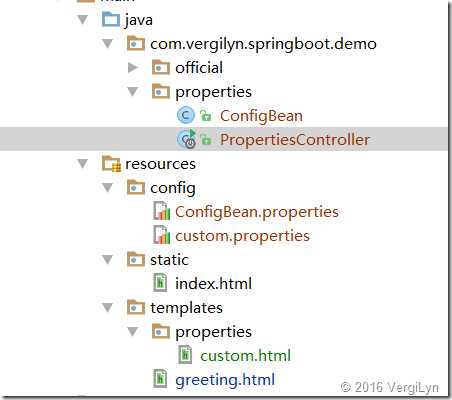Click the ConfigBean class icon
This screenshot has width=452, height=400.
[x=185, y=115]
